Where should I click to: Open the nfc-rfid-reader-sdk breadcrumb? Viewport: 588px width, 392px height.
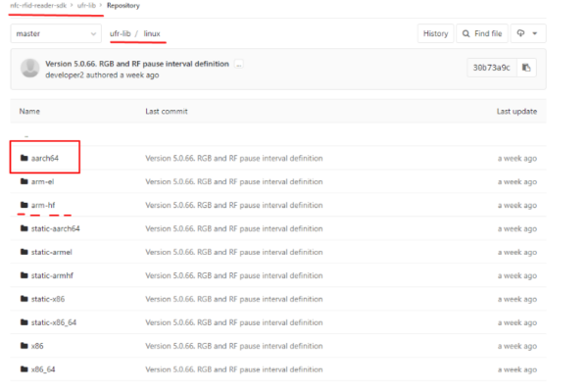[x=38, y=6]
